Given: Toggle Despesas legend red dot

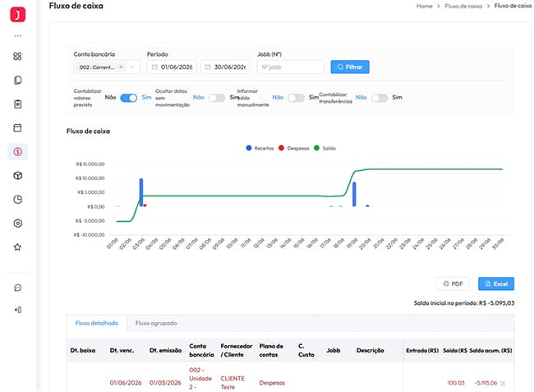Looking at the screenshot, I should tap(281, 148).
